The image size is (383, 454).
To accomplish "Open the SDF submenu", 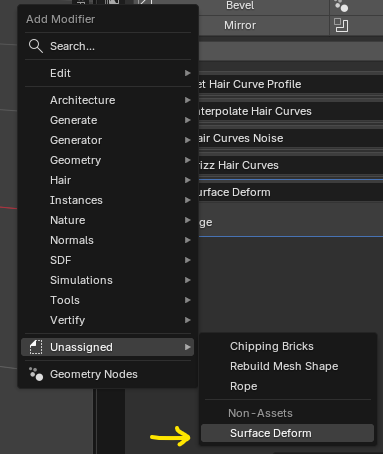I will click(x=107, y=260).
